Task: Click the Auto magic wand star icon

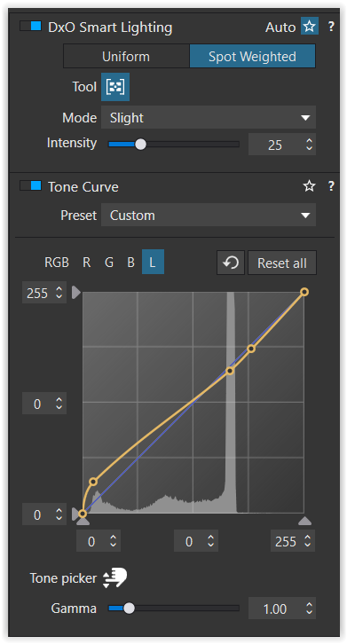Action: click(309, 27)
